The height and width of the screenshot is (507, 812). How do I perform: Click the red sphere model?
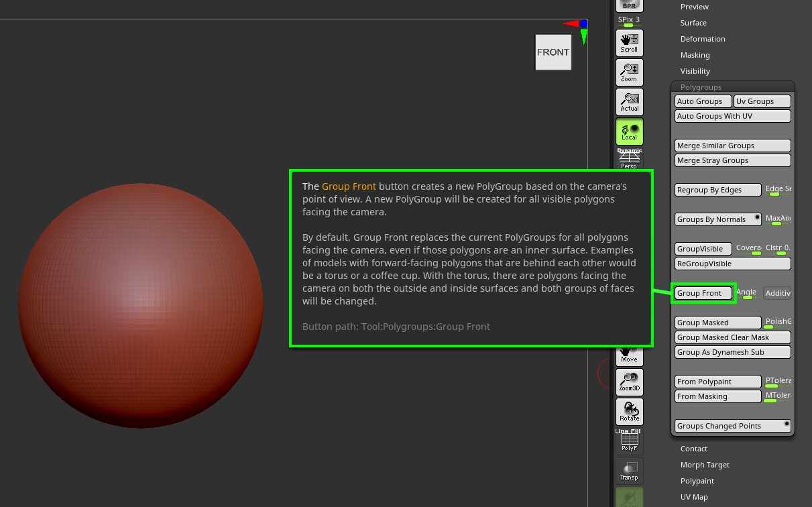pos(141,306)
